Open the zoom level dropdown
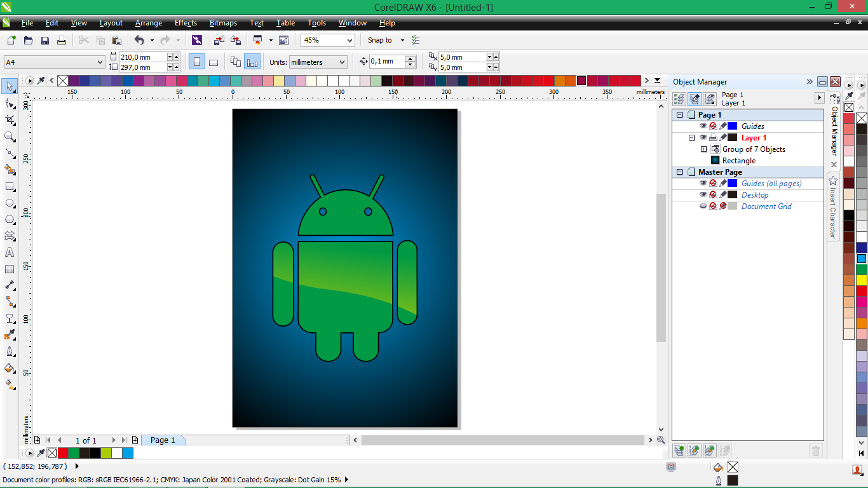Viewport: 868px width, 488px height. (349, 40)
